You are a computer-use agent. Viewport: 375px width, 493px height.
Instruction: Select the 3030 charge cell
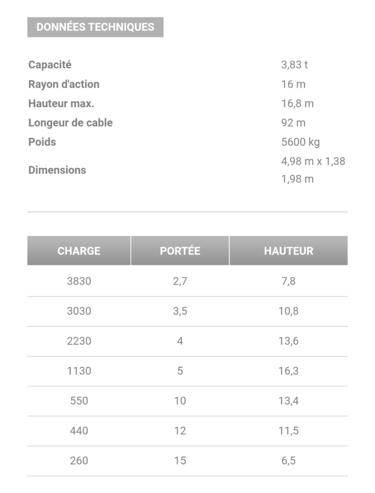(79, 311)
